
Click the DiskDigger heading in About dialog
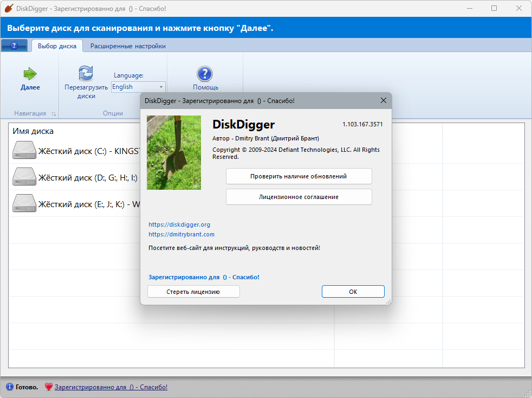point(243,124)
